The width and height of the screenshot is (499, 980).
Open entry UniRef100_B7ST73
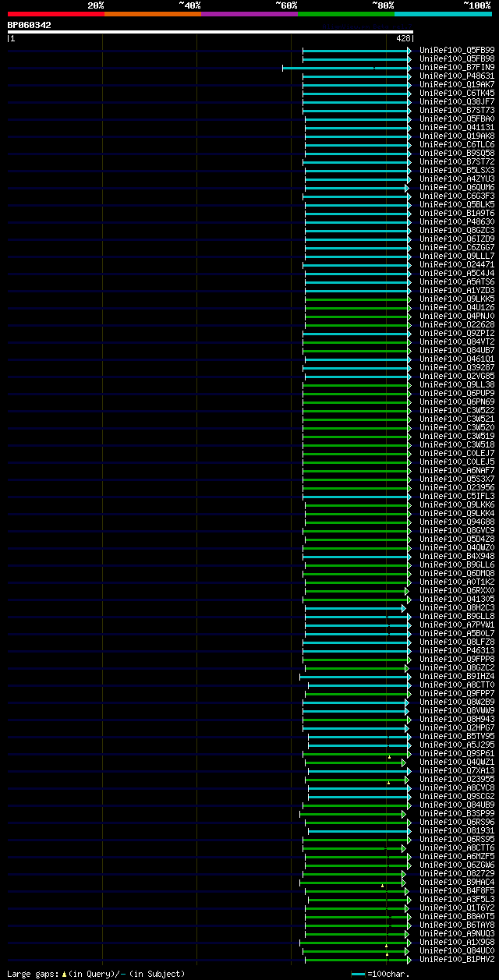[457, 111]
